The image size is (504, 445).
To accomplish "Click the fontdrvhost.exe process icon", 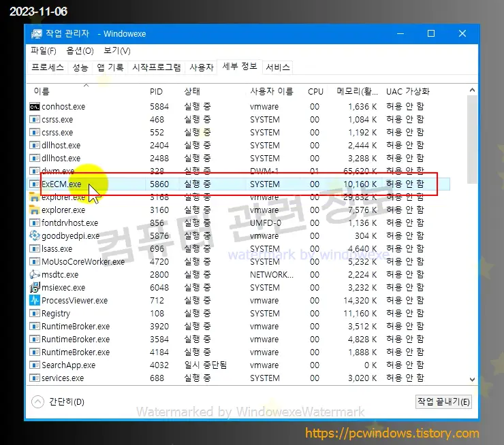I will pyautogui.click(x=34, y=222).
